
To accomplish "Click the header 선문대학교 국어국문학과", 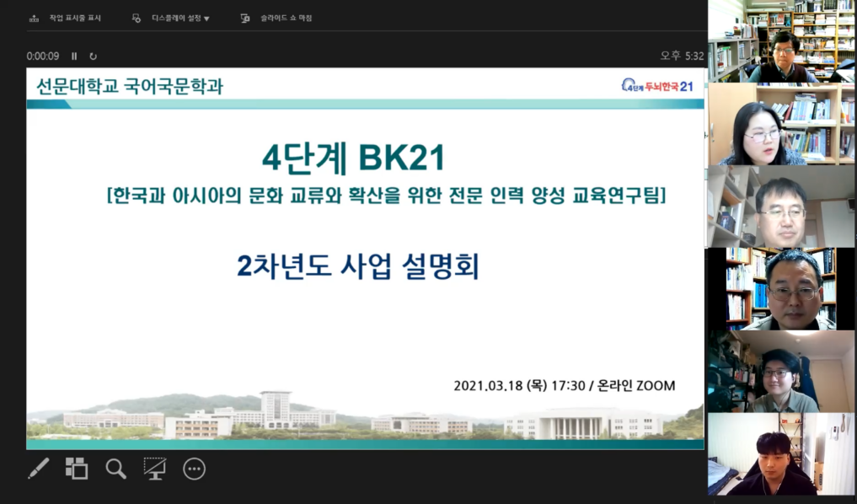I will (130, 86).
